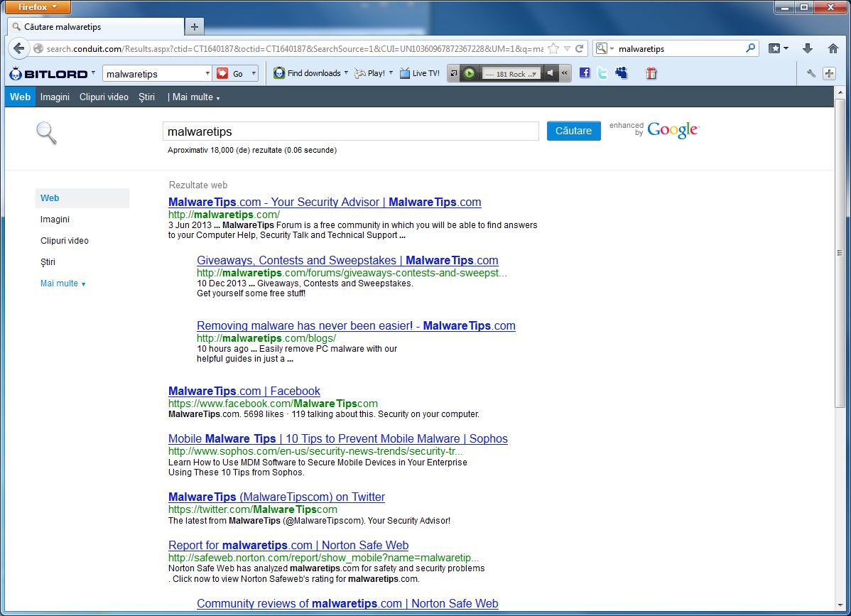The image size is (851, 616).
Task: Go to the Home page icon
Action: click(x=833, y=48)
